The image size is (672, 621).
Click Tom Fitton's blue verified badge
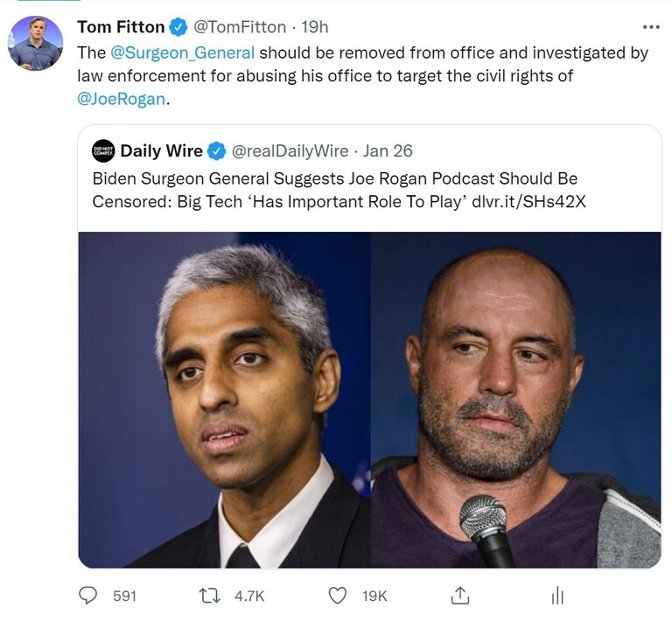point(179,27)
